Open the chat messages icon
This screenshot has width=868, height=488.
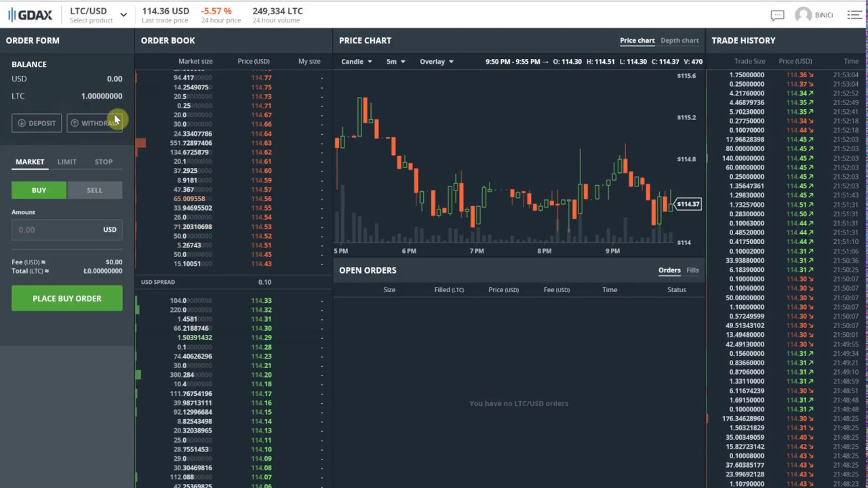[777, 15]
